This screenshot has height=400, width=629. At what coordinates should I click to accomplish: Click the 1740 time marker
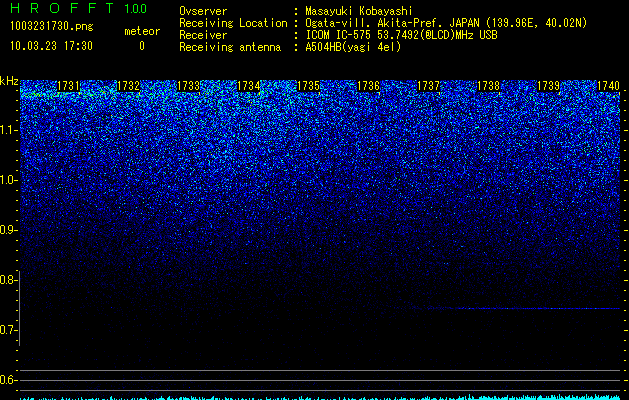coord(609,86)
